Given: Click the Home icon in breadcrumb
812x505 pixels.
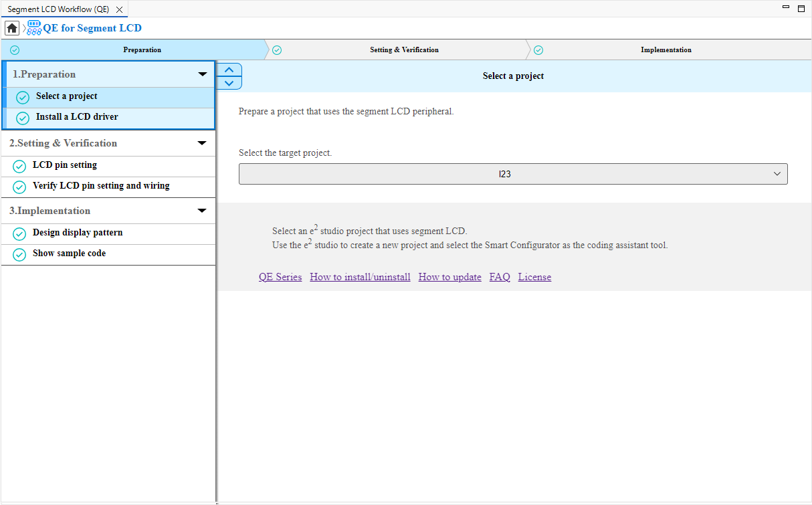Looking at the screenshot, I should pyautogui.click(x=12, y=28).
